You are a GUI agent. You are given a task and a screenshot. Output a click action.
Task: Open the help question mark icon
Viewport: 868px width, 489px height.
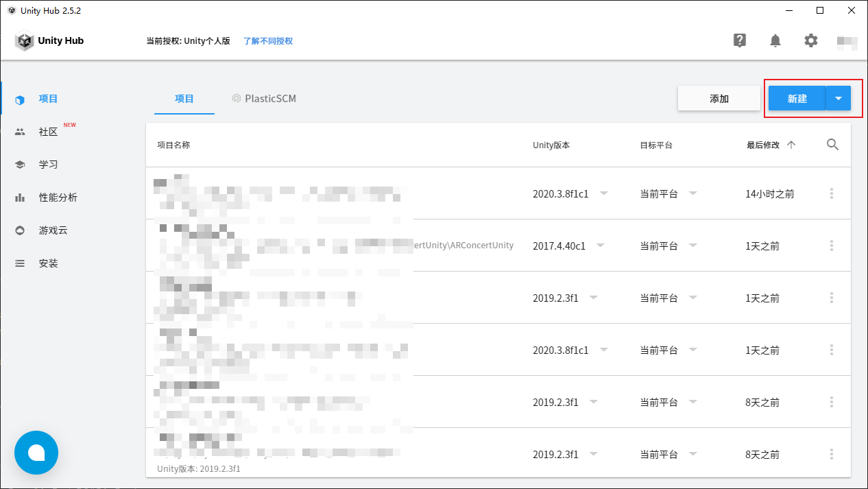740,40
